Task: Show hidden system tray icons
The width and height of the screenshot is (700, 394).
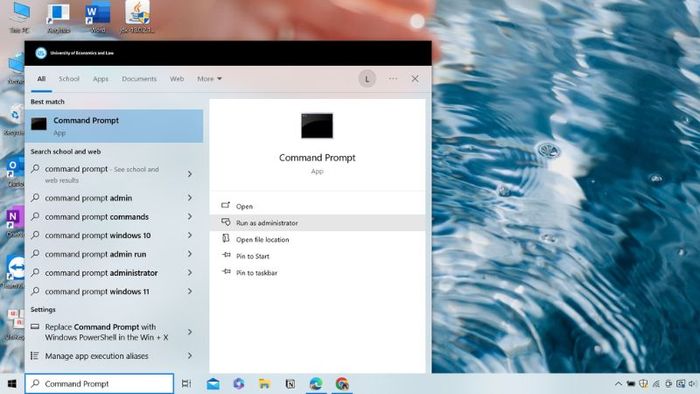Action: pos(618,384)
